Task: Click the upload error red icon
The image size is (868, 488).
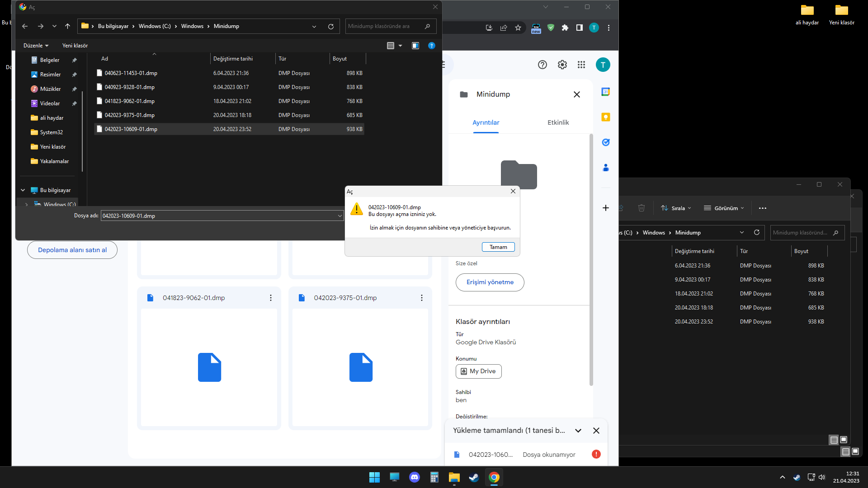Action: tap(596, 454)
